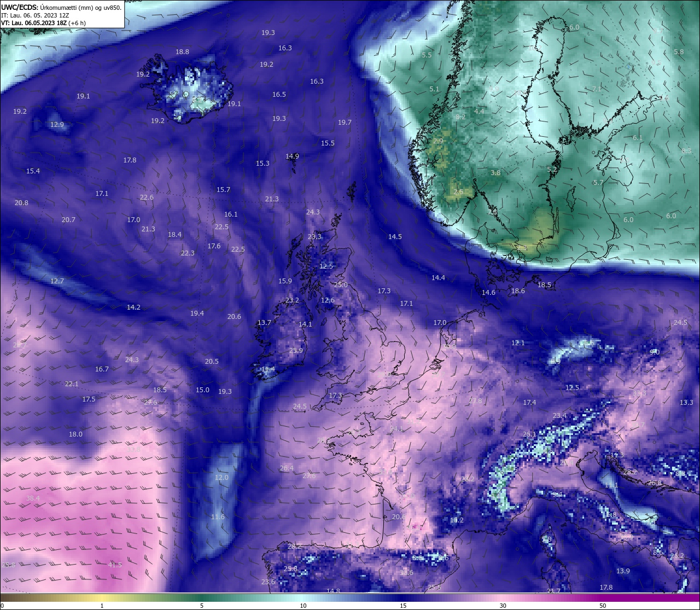Screen dimensions: 700x610
Task: Click the map value 19.4
Action: 197,313
